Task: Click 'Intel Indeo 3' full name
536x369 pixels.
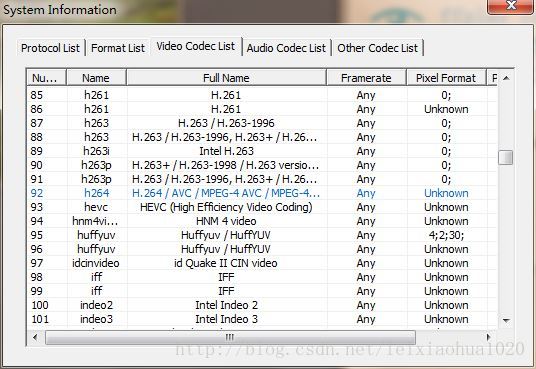Action: (x=226, y=319)
